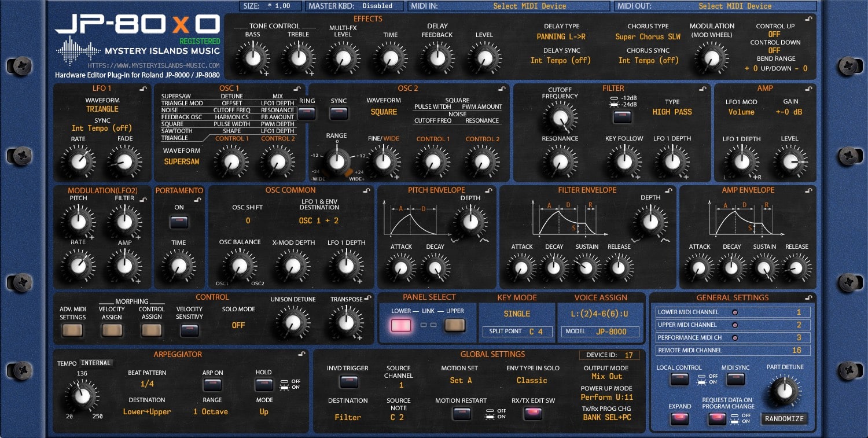Toggle the OSC 2 SYNC button
Screen dimensions: 868x438
(x=339, y=114)
